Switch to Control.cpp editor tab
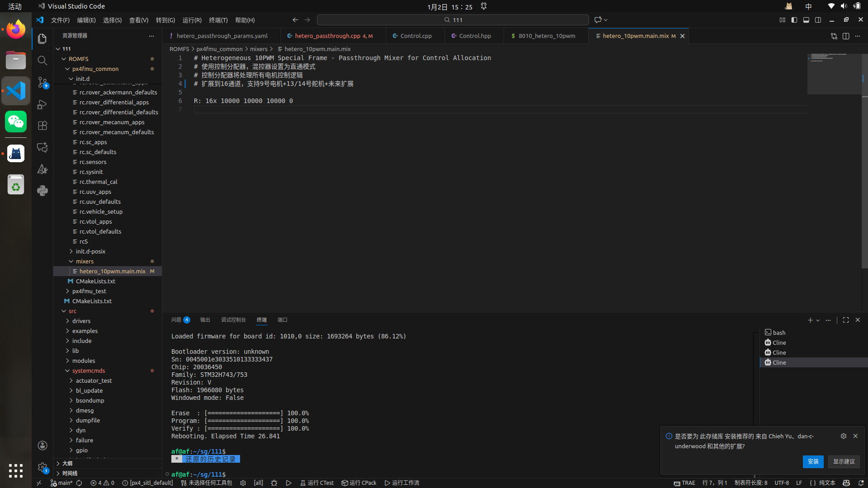 (x=415, y=36)
